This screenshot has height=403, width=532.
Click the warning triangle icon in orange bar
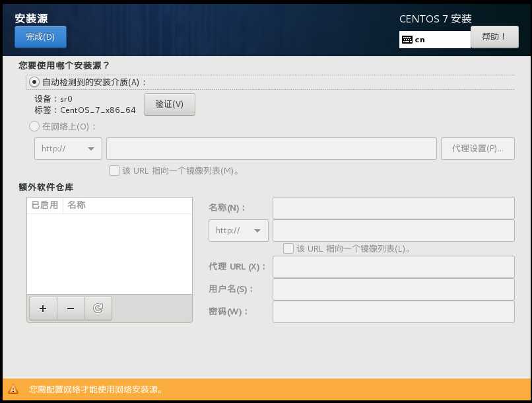(x=13, y=389)
